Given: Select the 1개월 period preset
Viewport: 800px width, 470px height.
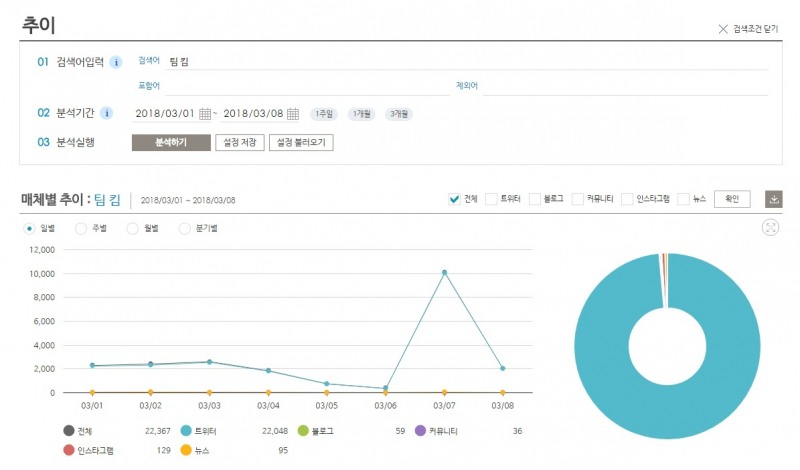Looking at the screenshot, I should click(361, 114).
